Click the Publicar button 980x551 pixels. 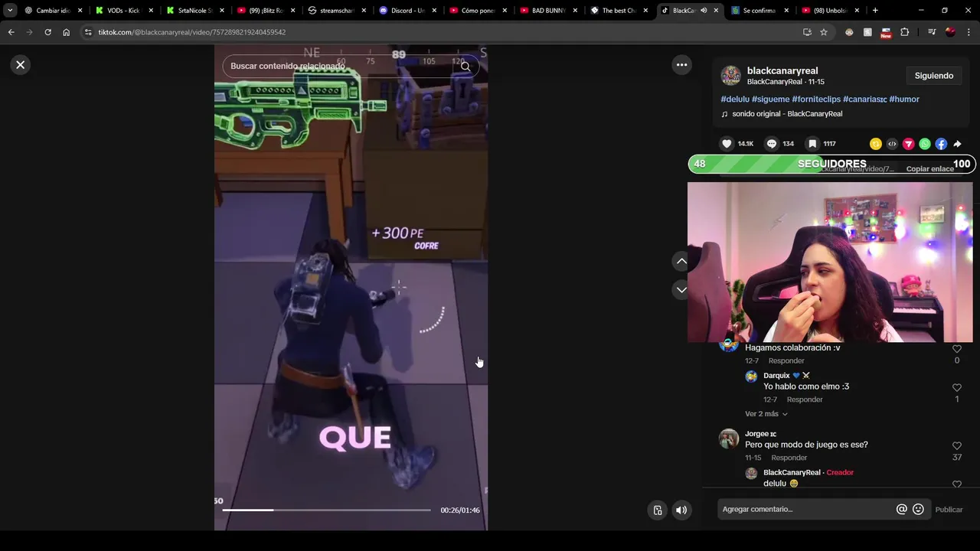point(949,510)
